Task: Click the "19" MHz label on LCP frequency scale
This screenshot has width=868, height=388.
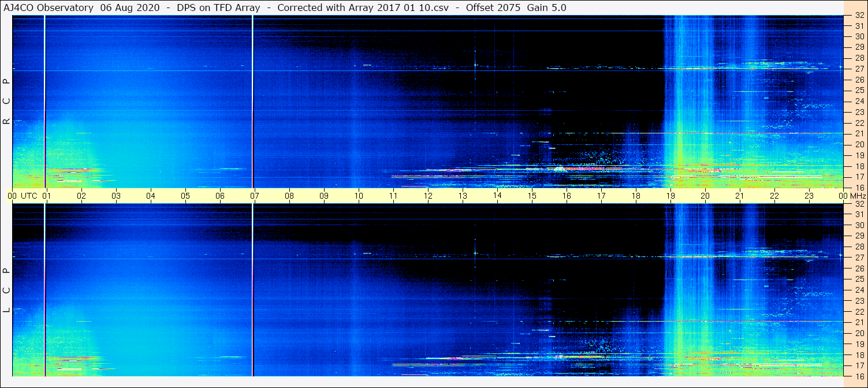Action: click(x=859, y=344)
